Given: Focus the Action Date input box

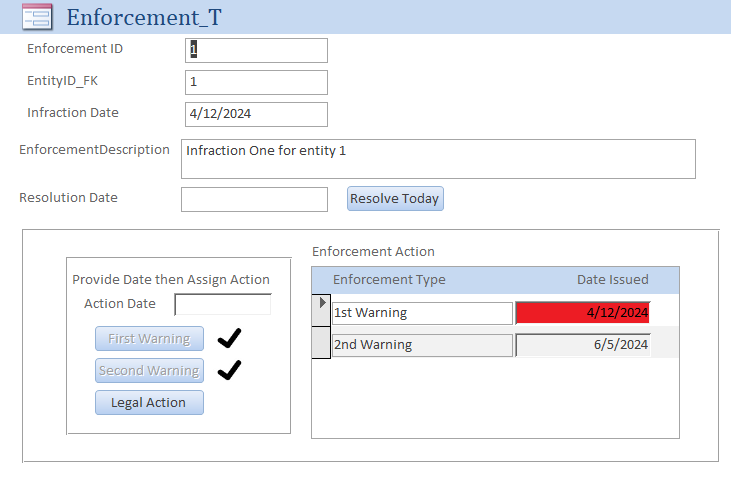Looking at the screenshot, I should [x=222, y=304].
